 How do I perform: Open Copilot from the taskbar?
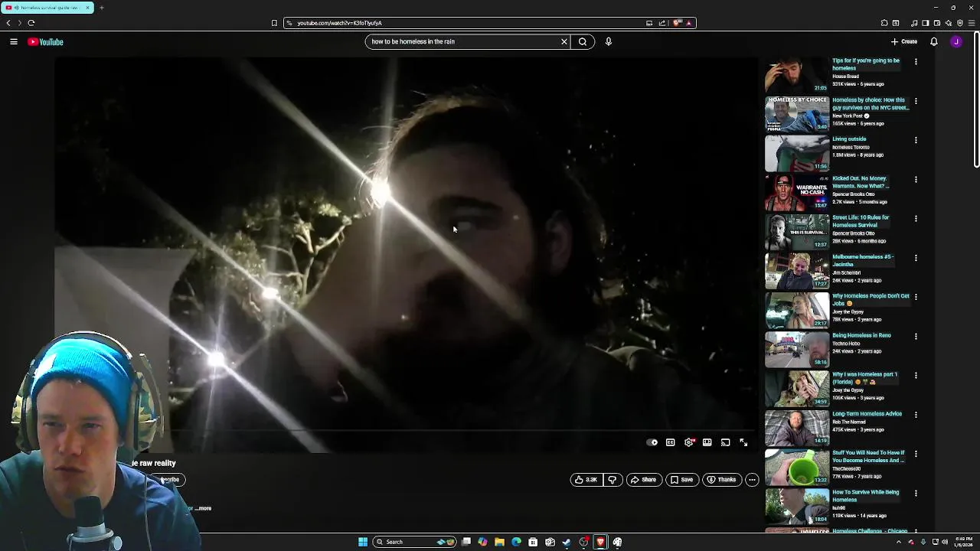482,542
